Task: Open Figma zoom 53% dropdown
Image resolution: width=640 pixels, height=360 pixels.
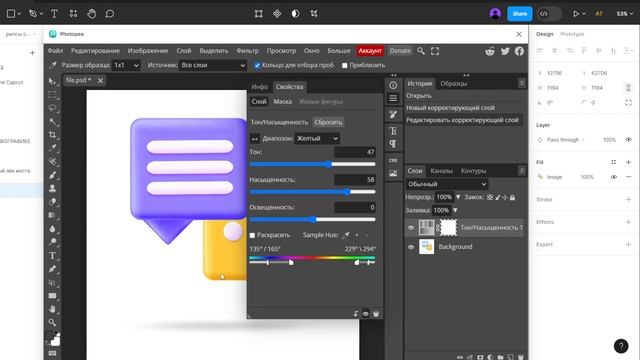Action: [624, 13]
